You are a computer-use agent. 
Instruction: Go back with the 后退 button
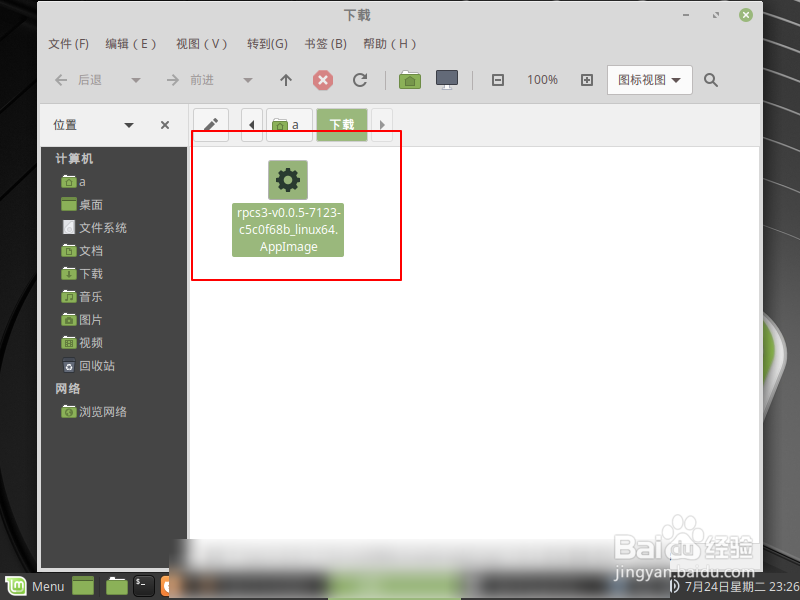point(79,80)
